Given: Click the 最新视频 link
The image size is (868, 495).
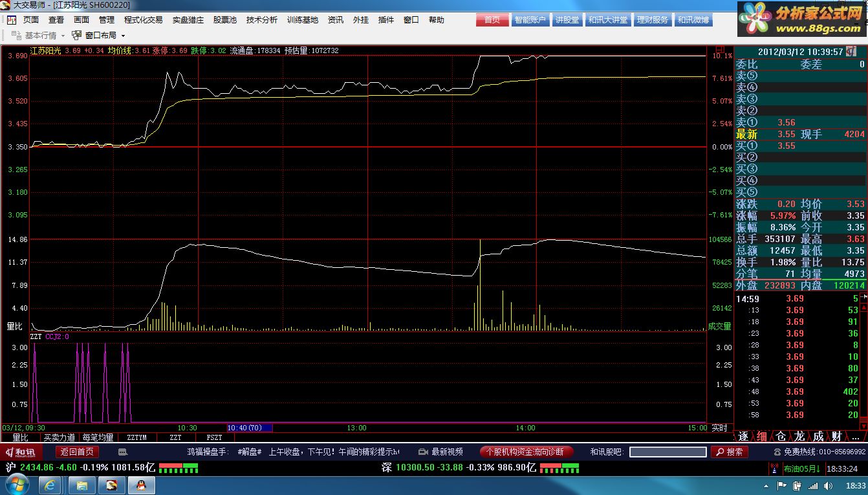Looking at the screenshot, I should pyautogui.click(x=448, y=452).
